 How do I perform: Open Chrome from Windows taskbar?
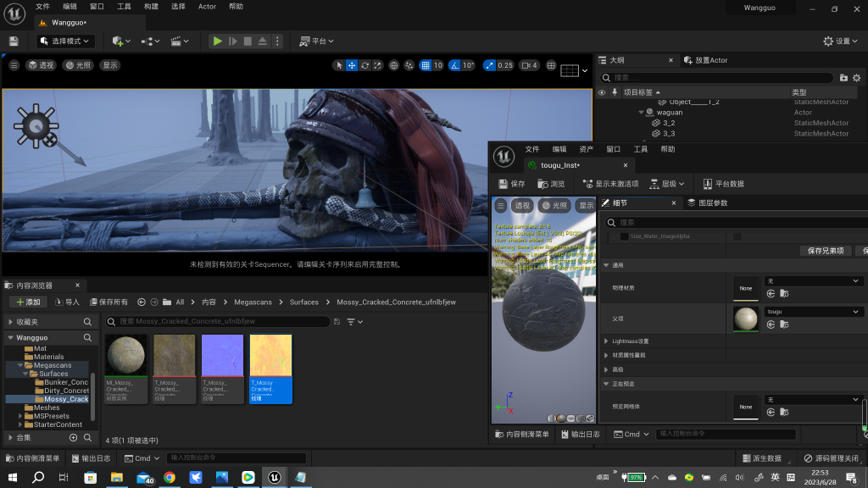(170, 477)
